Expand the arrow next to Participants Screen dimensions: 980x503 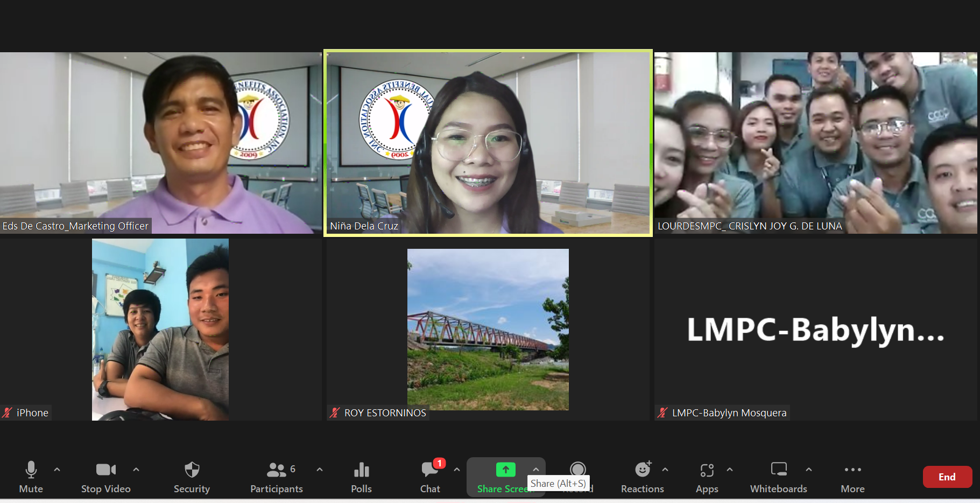(x=320, y=470)
